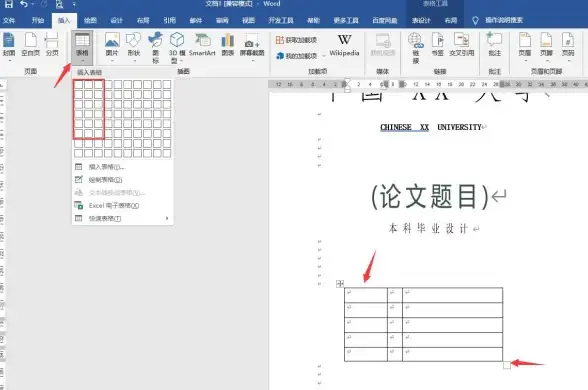Screen dimensions: 588x390
Task: Expand the 快速表格 submenu arrow
Action: [167, 218]
